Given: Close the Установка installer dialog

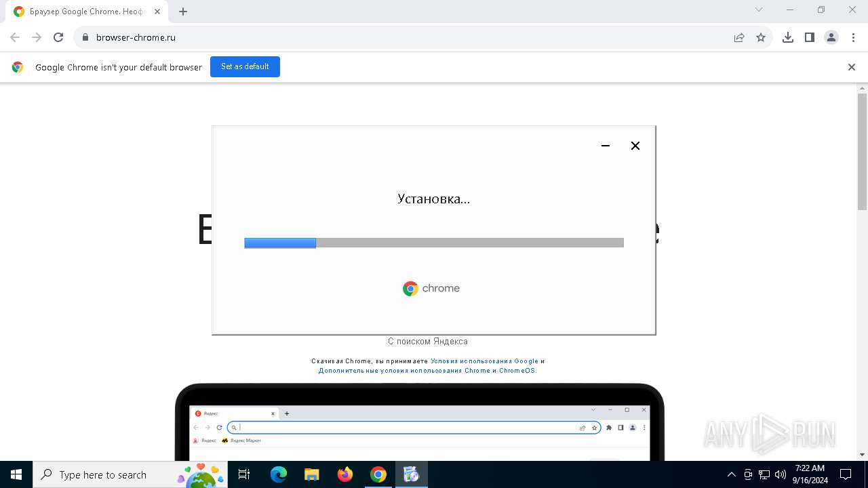Looking at the screenshot, I should (635, 146).
